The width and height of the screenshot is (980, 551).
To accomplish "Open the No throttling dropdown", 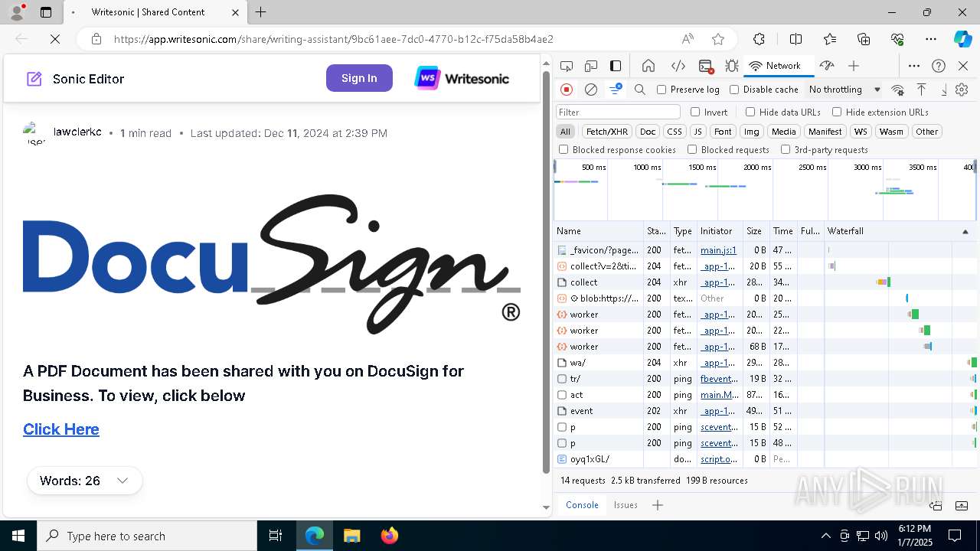I will tap(844, 90).
